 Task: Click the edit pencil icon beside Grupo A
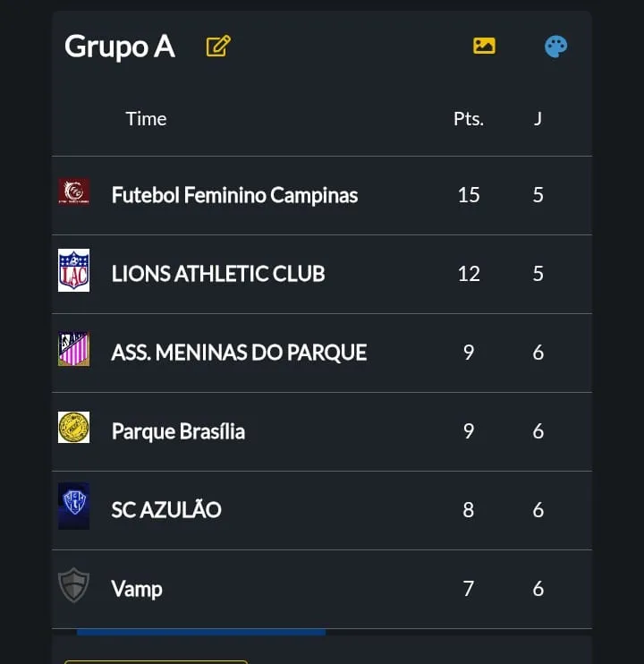click(218, 46)
